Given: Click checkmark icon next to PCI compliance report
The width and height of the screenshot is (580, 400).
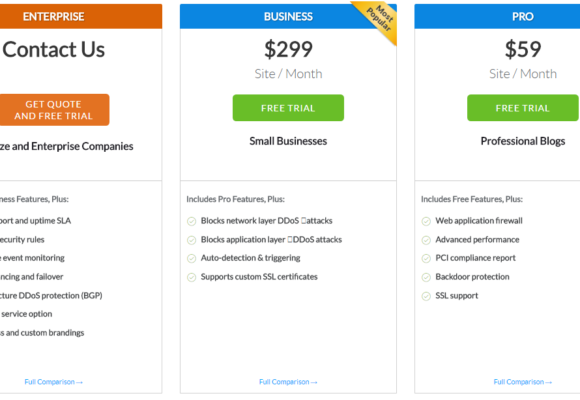Looking at the screenshot, I should pyautogui.click(x=426, y=258).
